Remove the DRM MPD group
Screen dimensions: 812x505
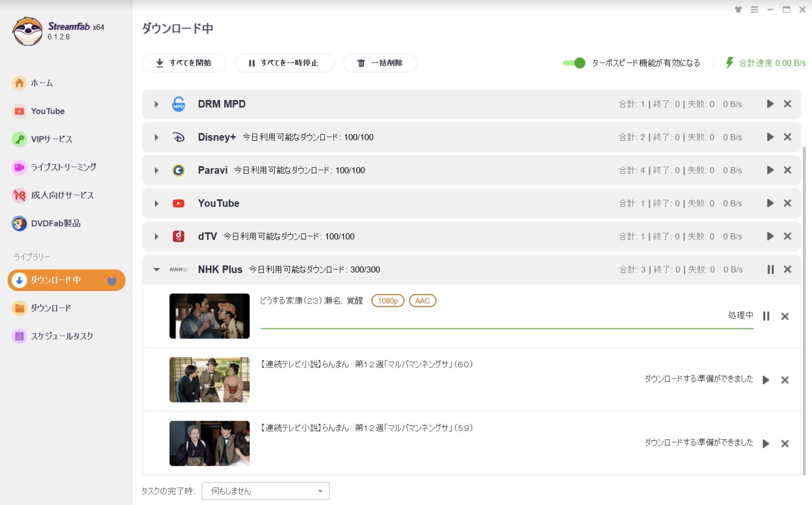pyautogui.click(x=787, y=104)
